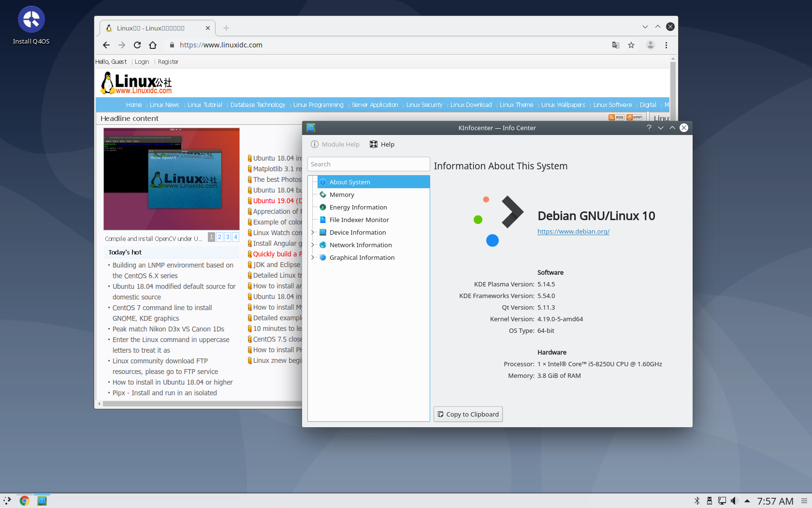Click the Chrome taskbar icon
The width and height of the screenshot is (812, 508).
(x=25, y=501)
